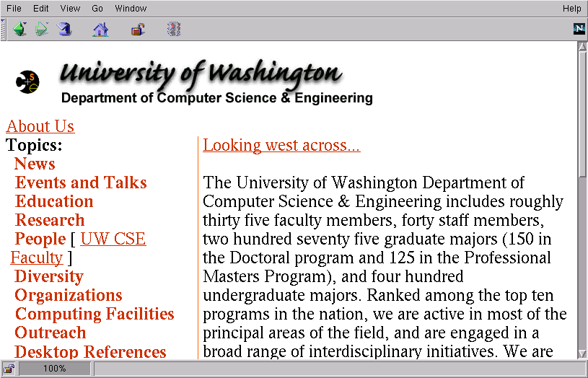Open the File menu
Viewport: 588px width, 378px height.
pyautogui.click(x=14, y=8)
